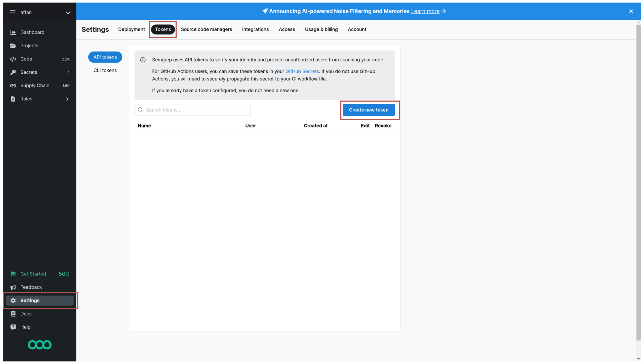Image resolution: width=644 pixels, height=364 pixels.
Task: Click the Supply Chain count 1.6K
Action: tap(66, 86)
